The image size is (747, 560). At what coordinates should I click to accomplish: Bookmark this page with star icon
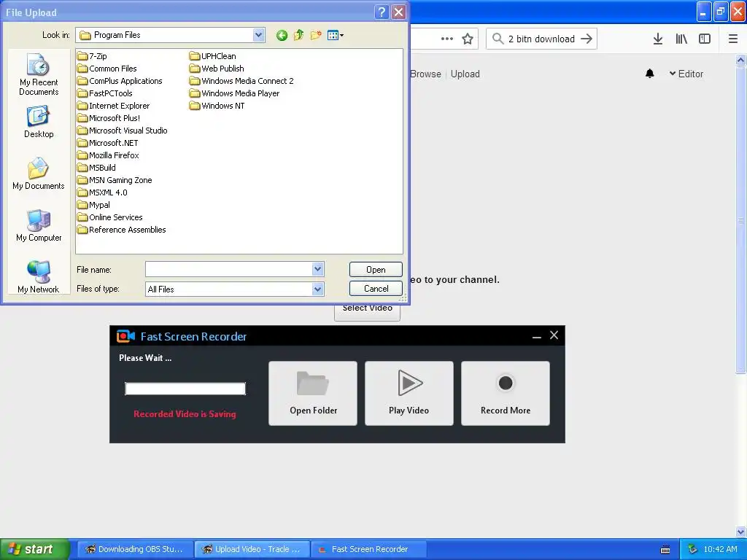[468, 39]
